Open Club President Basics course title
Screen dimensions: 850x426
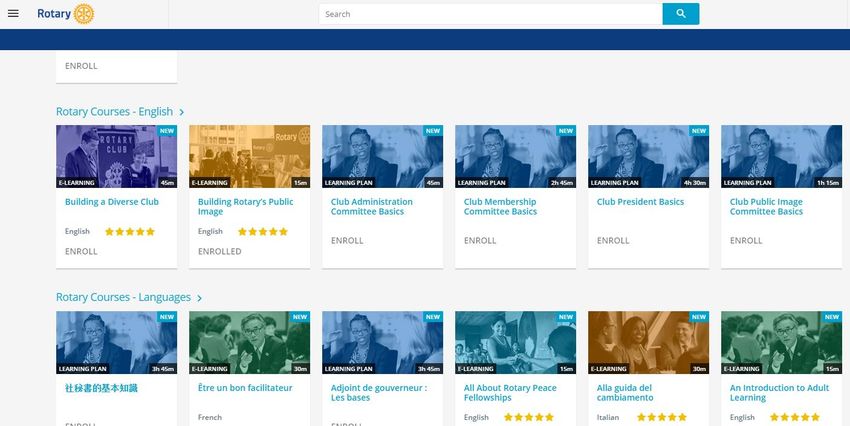pos(640,202)
